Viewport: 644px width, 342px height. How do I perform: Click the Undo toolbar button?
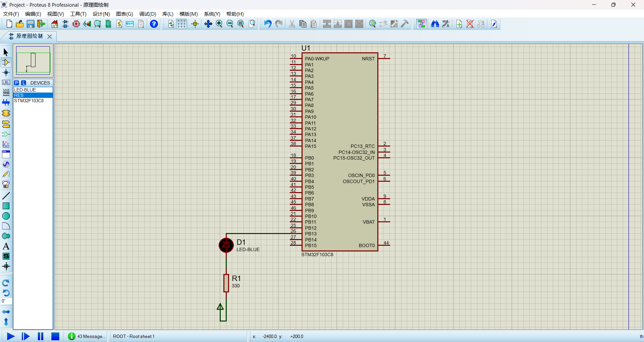tap(268, 24)
